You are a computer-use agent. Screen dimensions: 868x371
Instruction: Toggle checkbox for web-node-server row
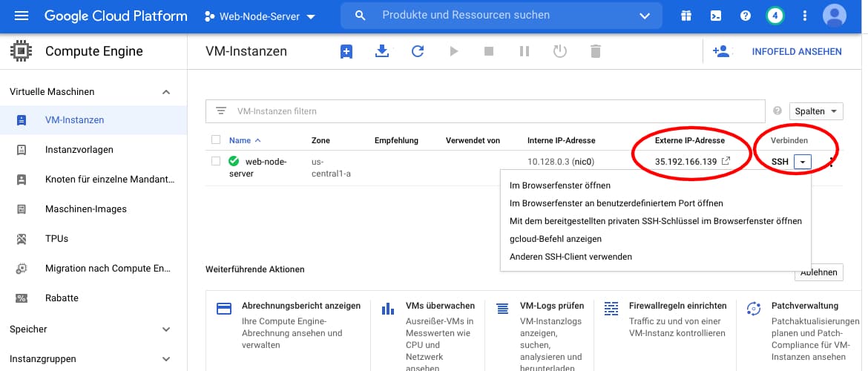(216, 161)
